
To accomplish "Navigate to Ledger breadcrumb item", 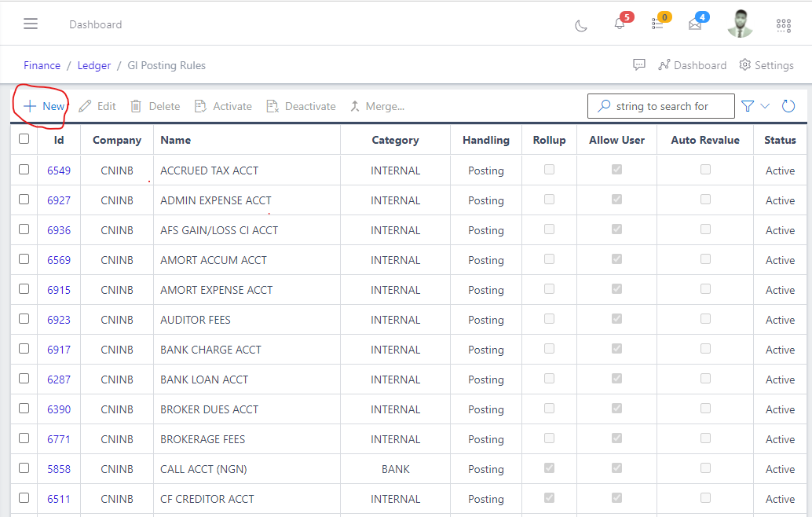I will 93,65.
